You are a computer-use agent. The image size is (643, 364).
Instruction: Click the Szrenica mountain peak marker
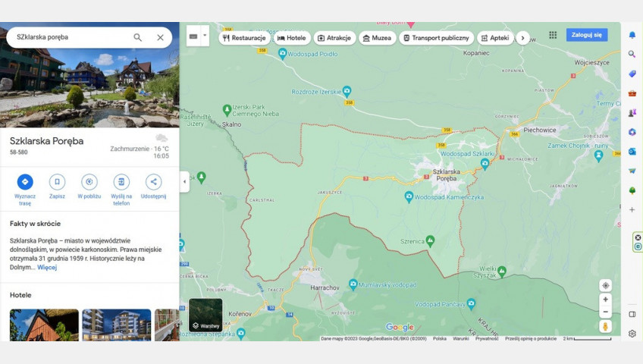pyautogui.click(x=430, y=240)
